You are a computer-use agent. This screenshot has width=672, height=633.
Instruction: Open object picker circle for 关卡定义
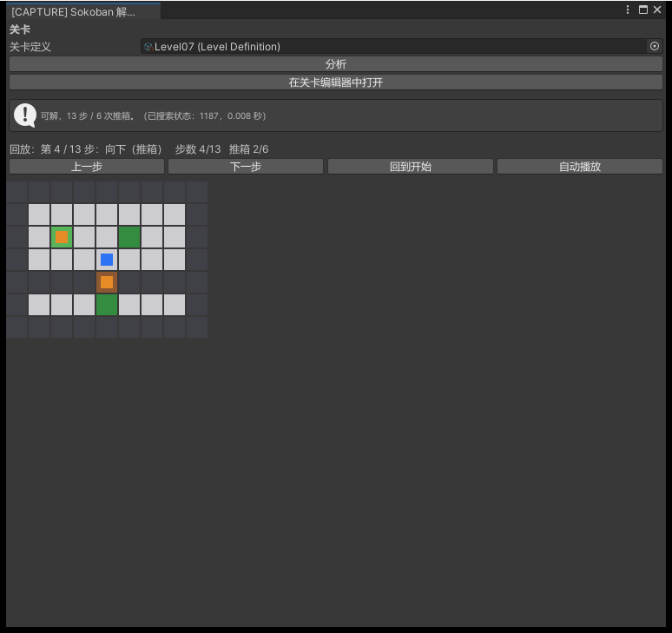tap(655, 46)
